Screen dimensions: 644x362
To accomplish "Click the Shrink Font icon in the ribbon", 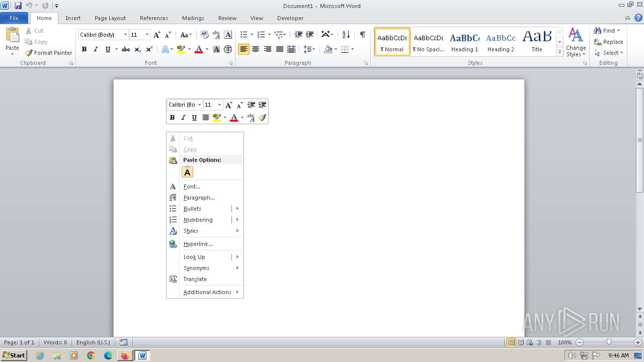I will click(168, 35).
